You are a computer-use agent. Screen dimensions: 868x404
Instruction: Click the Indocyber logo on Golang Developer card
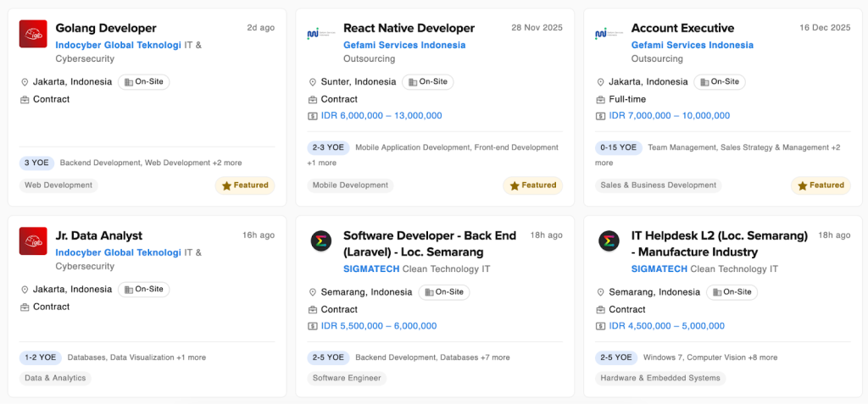[x=33, y=34]
